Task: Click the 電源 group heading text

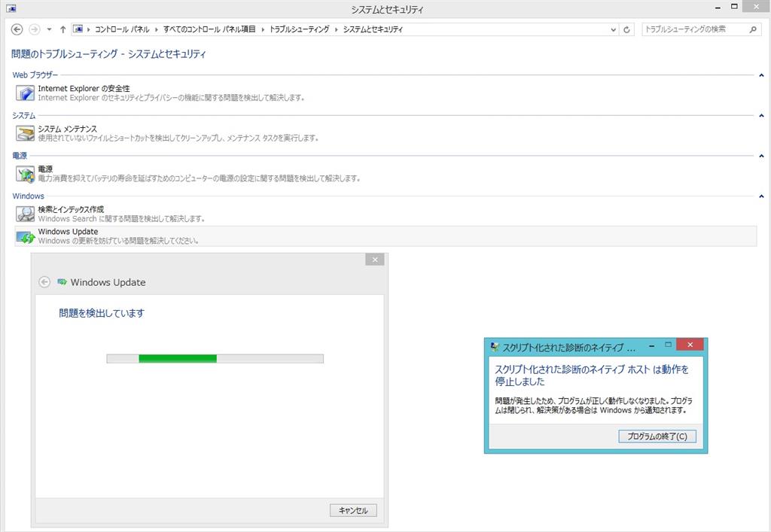Action: click(20, 156)
